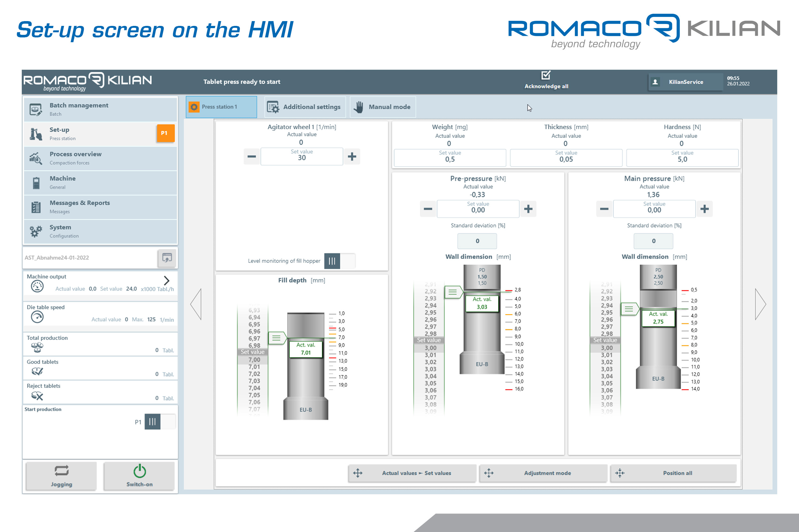
Task: Switch to Additional settings tab
Action: [305, 107]
